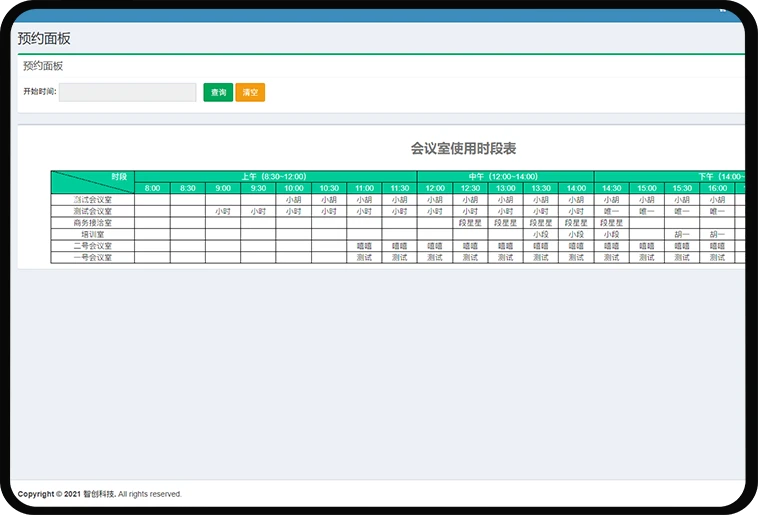Click the 胡一 booking at 15:30
Screen dimensions: 758x515
pos(682,234)
